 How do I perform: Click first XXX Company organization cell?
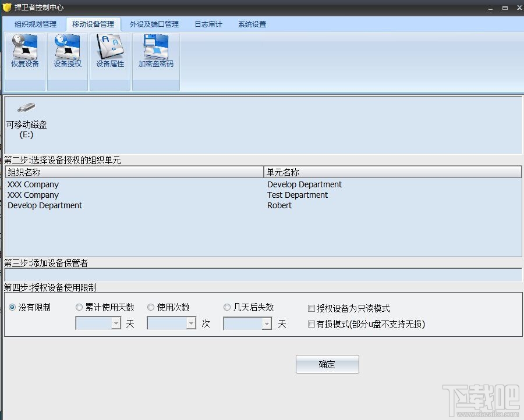33,184
